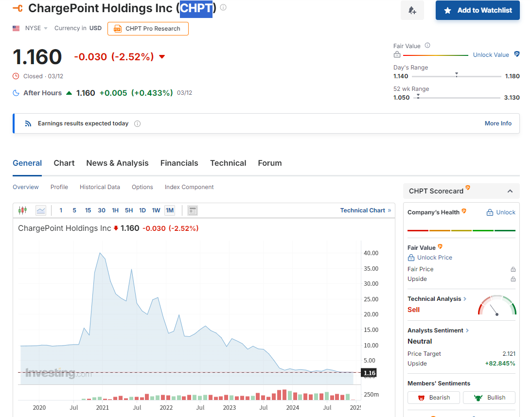The height and width of the screenshot is (417, 532).
Task: Set chart interval to 1W
Action: click(x=156, y=210)
